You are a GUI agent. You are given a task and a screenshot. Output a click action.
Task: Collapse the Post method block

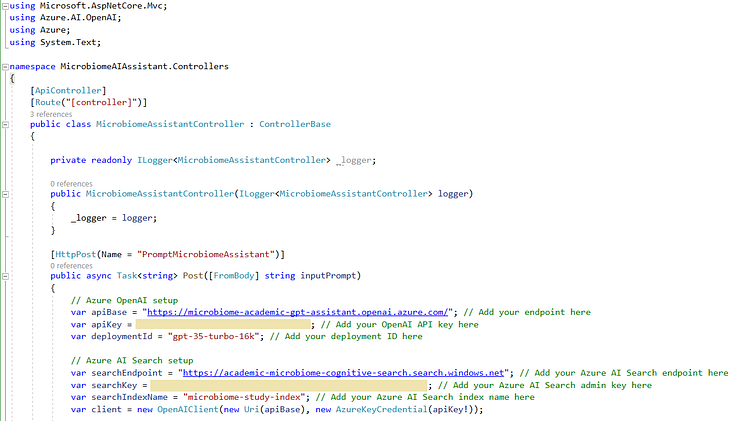[x=5, y=276]
